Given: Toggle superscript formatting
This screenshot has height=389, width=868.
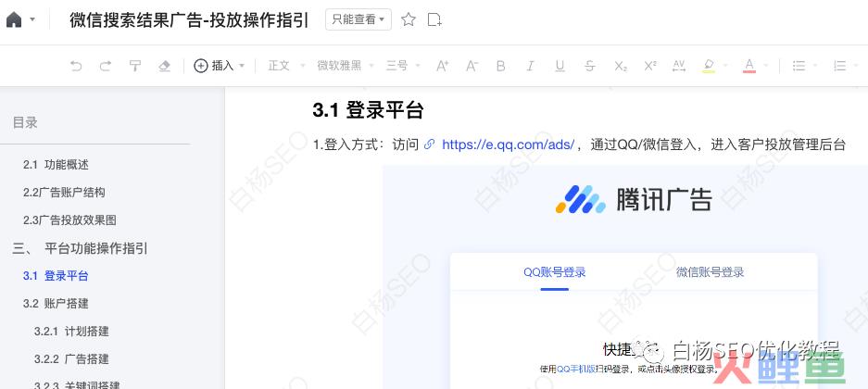Looking at the screenshot, I should [650, 66].
